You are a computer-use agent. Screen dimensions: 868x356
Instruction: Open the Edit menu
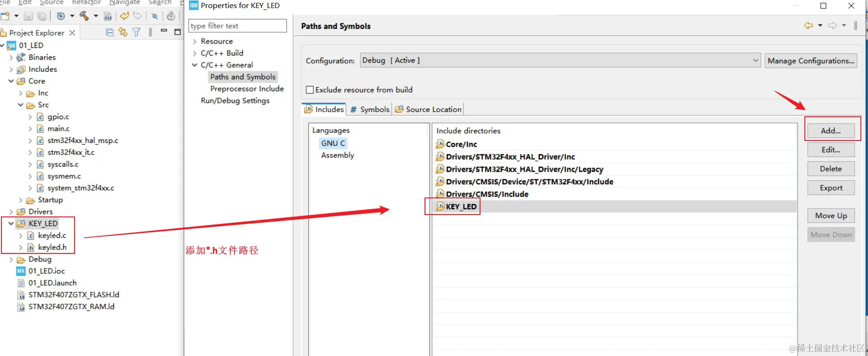(x=25, y=2)
